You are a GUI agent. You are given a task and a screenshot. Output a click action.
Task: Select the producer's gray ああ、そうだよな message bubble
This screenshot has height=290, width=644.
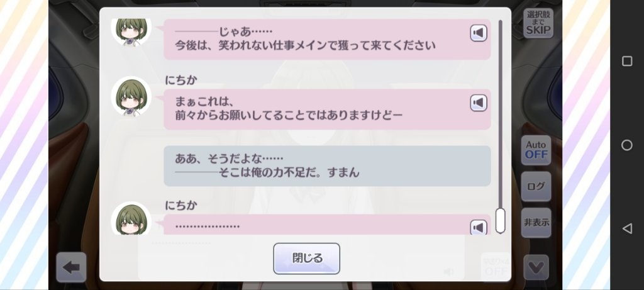[327, 166]
